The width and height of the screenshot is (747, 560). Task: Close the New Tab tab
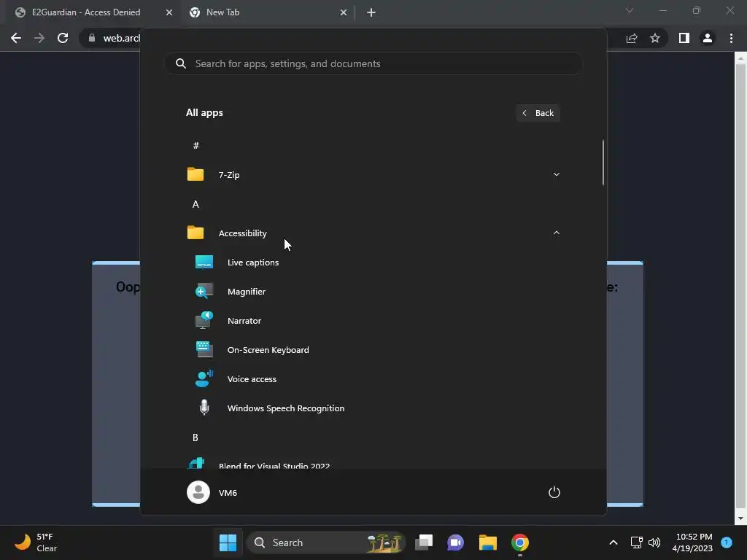pyautogui.click(x=344, y=12)
